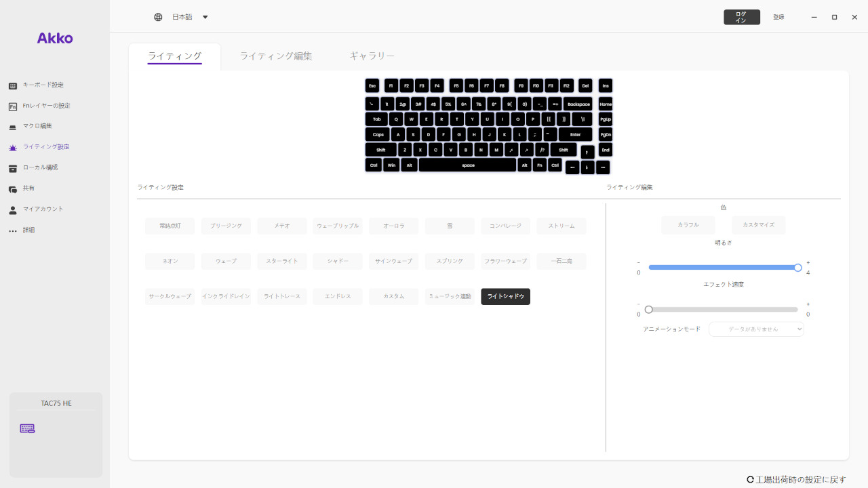This screenshot has height=488, width=868.
Task: Select the ローカル構成 archive icon
Action: pyautogui.click(x=13, y=168)
